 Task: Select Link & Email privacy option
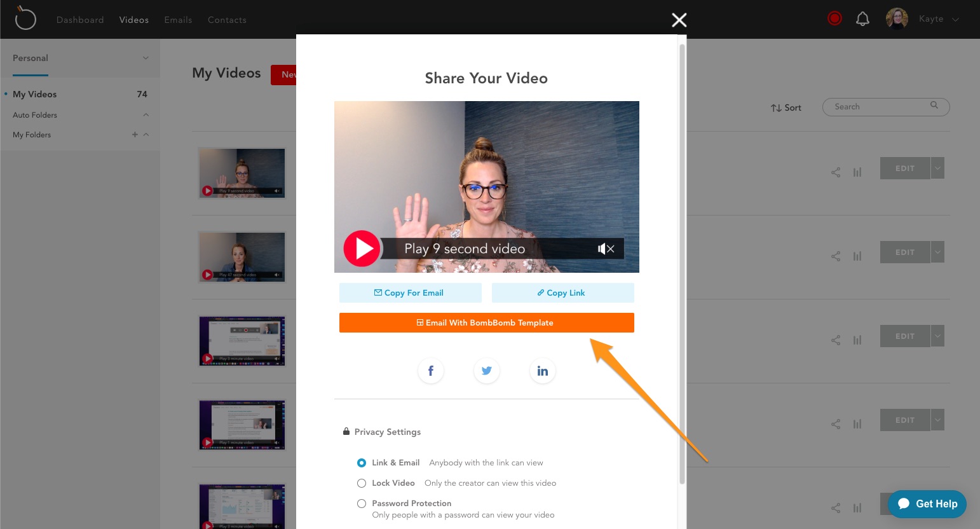point(362,463)
